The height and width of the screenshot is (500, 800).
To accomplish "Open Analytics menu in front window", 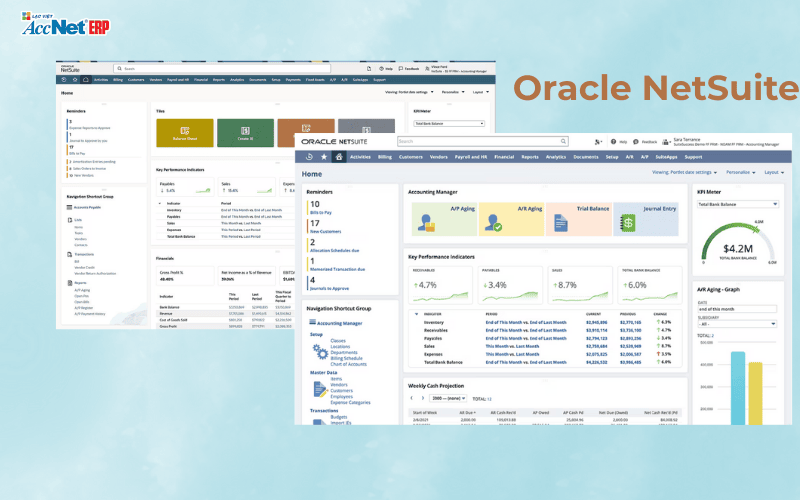I will (556, 157).
